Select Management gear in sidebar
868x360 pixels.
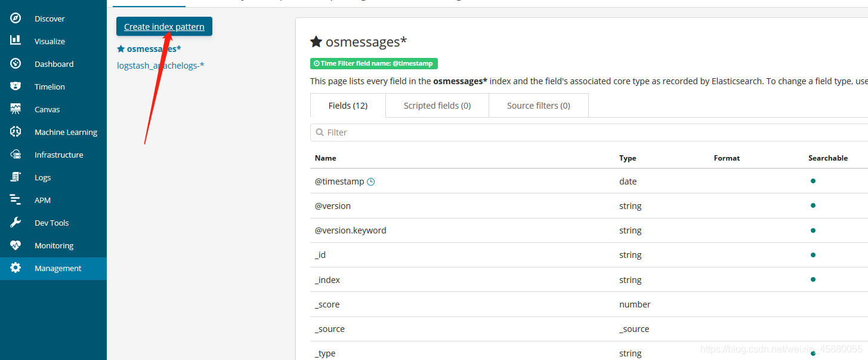pyautogui.click(x=16, y=268)
